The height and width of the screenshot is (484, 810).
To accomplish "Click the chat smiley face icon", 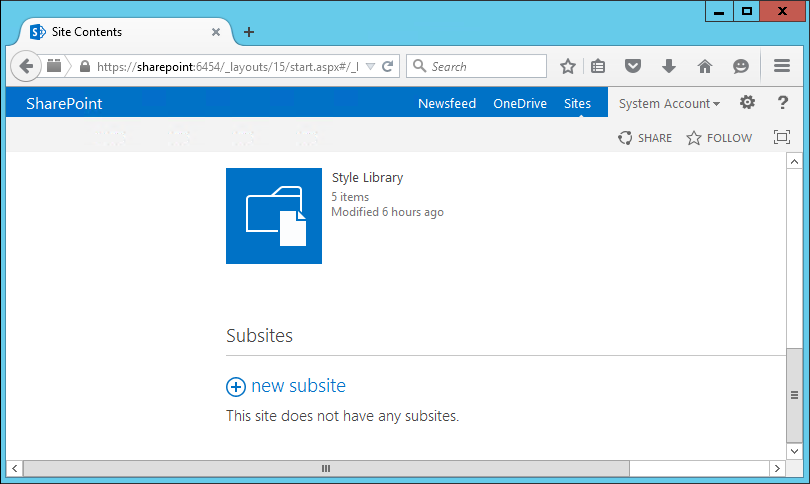I will pos(741,66).
